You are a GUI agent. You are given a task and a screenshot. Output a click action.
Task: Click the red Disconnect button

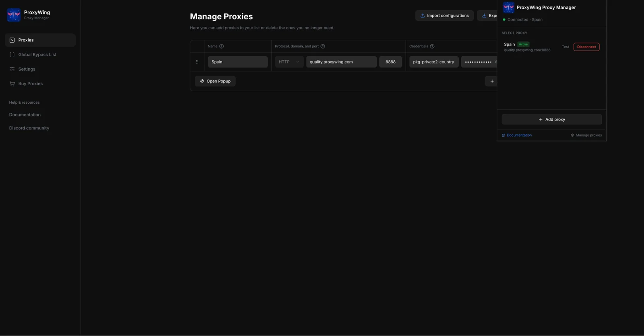click(586, 47)
